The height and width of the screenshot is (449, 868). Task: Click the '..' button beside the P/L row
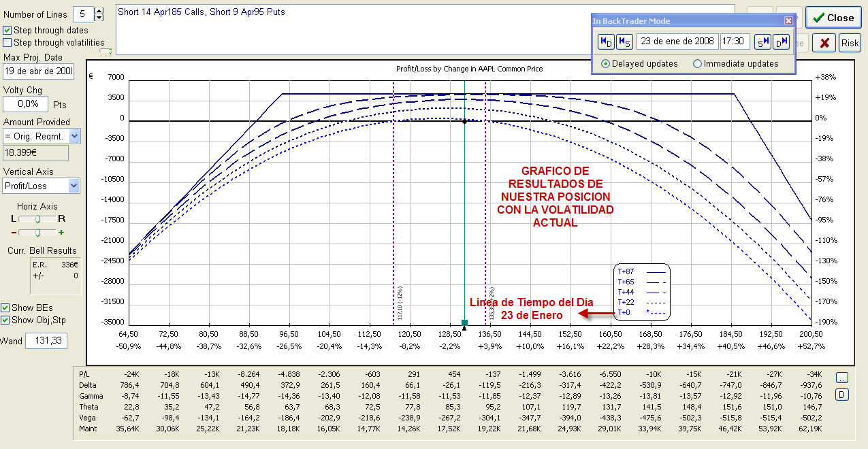coord(841,378)
